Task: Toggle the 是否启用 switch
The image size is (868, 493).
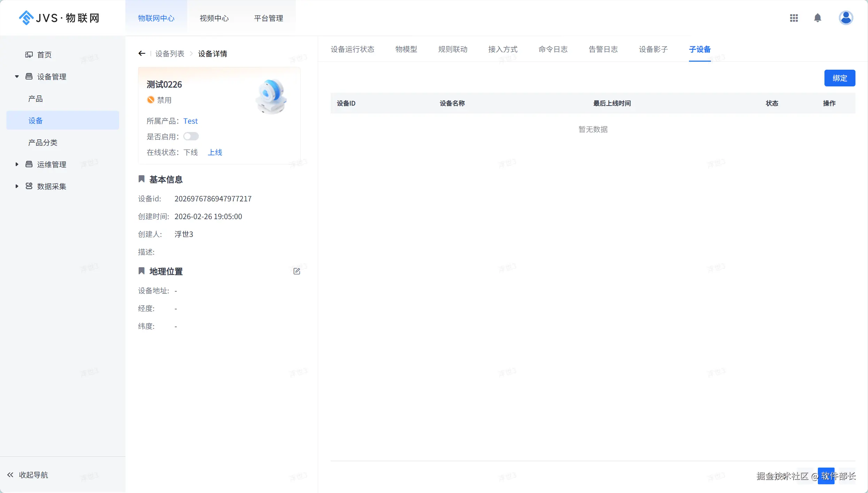Action: [x=191, y=136]
